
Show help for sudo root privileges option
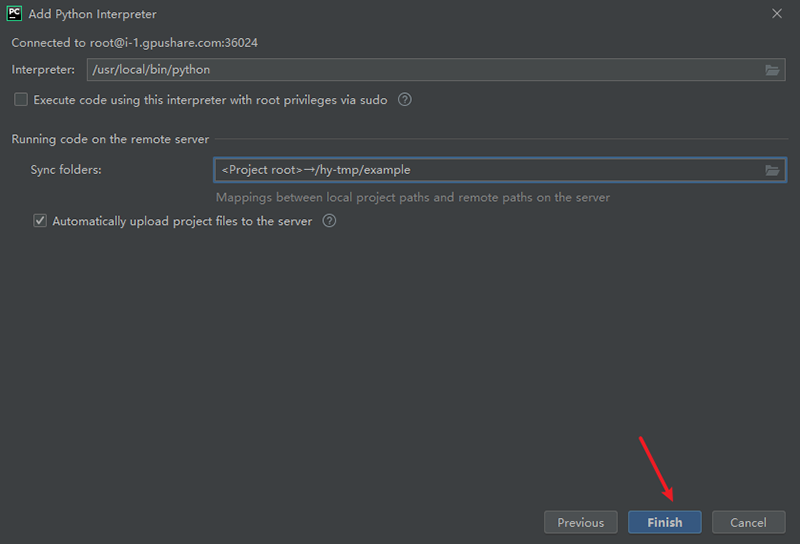click(405, 100)
